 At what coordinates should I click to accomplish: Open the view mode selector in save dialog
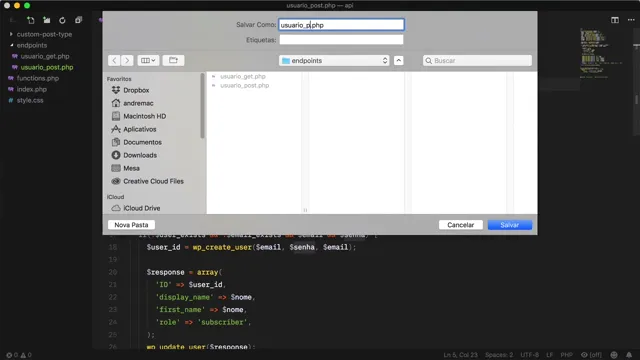pos(148,60)
